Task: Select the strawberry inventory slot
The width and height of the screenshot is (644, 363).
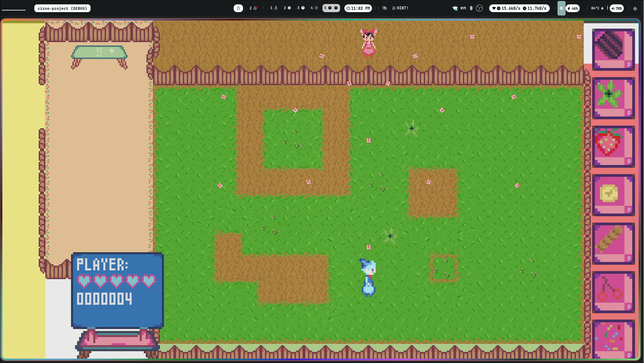Action: click(613, 146)
